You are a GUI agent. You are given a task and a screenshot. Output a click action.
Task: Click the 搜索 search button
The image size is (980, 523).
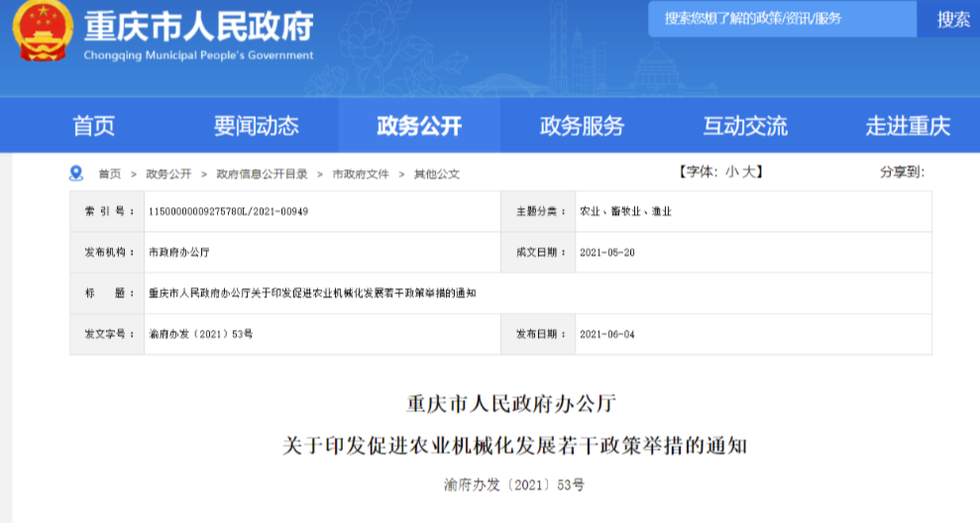point(953,20)
